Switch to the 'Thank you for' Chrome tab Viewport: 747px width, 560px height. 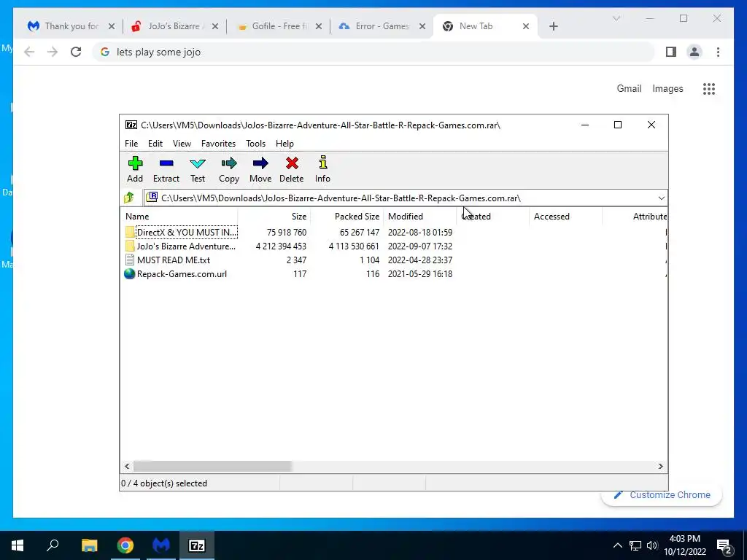(71, 26)
